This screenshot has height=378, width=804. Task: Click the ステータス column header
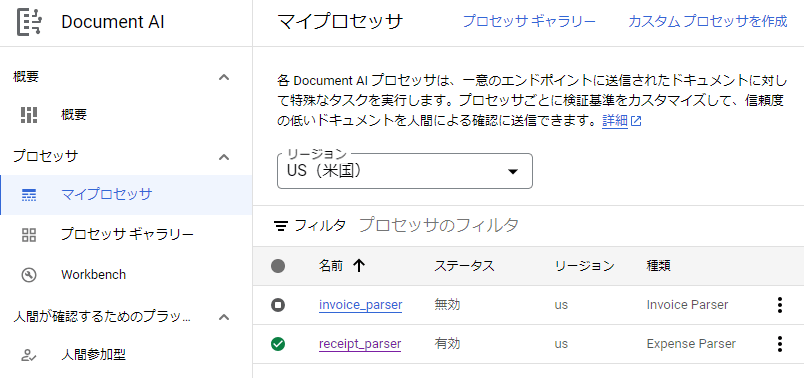coord(464,266)
